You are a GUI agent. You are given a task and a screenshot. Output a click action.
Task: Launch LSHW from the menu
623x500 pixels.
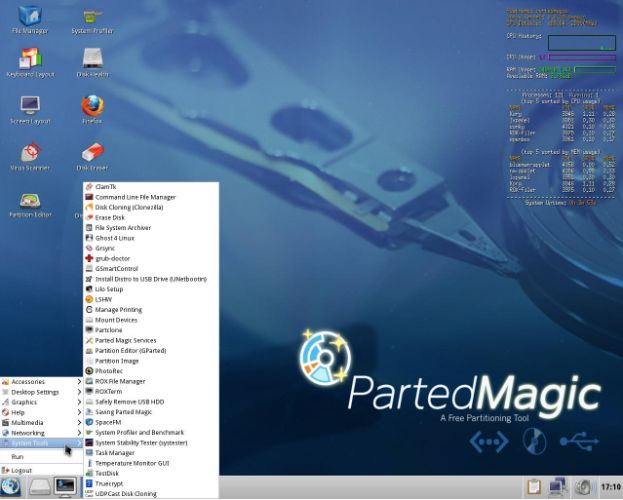coord(151,300)
